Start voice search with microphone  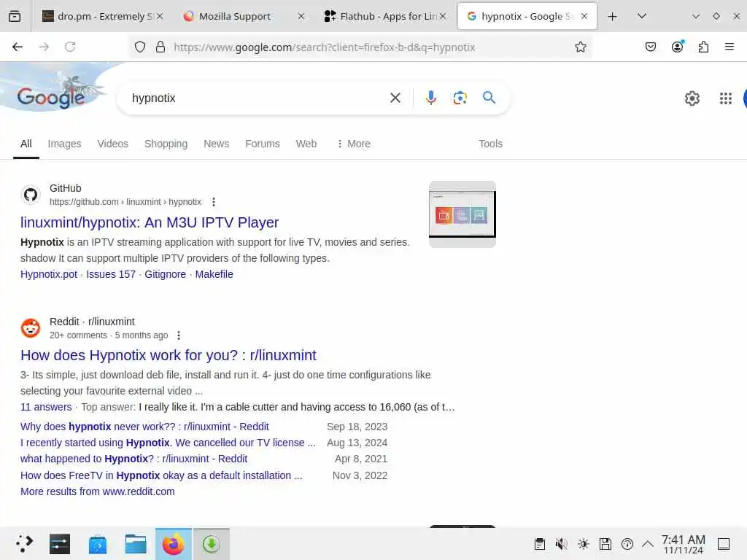pyautogui.click(x=430, y=98)
